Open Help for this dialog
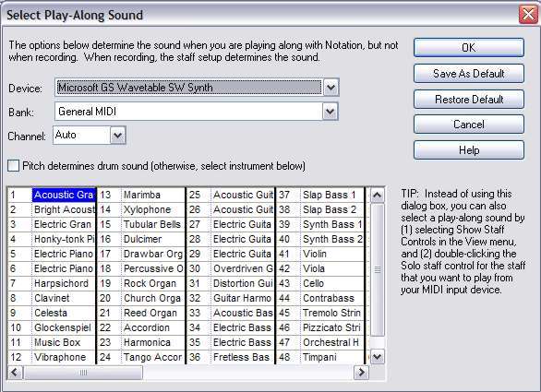Screen dimensions: 541x392 click(469, 150)
